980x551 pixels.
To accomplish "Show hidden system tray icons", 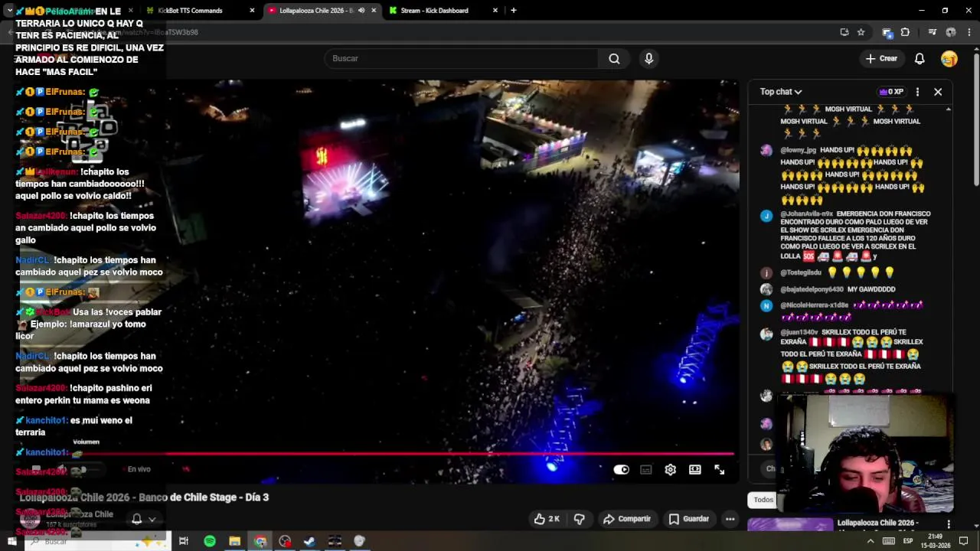I will [871, 542].
